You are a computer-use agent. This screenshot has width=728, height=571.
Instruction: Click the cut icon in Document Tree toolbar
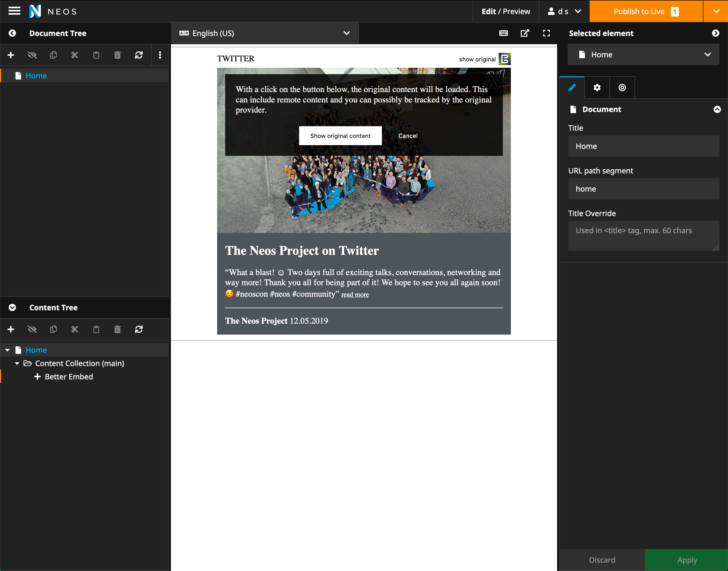(x=75, y=55)
